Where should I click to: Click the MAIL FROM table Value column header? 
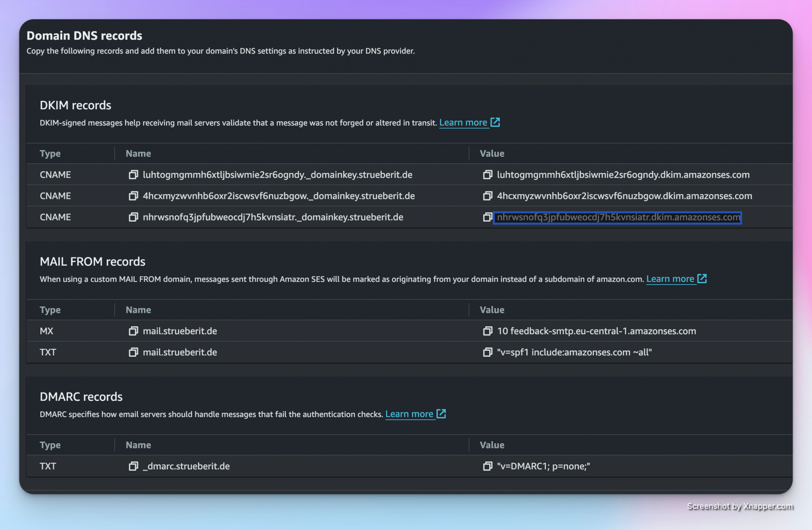click(x=492, y=310)
